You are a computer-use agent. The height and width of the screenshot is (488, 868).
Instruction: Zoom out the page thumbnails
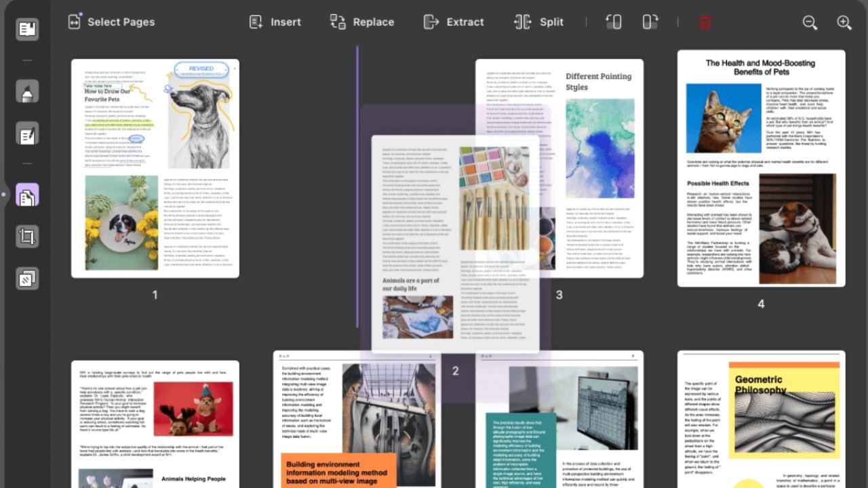(810, 22)
